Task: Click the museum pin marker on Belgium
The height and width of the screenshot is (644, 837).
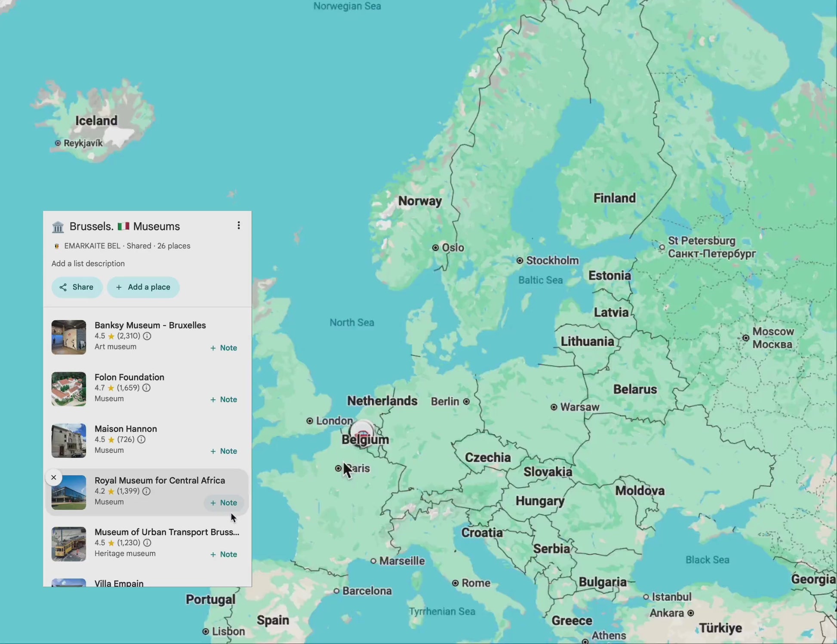Action: [x=362, y=432]
